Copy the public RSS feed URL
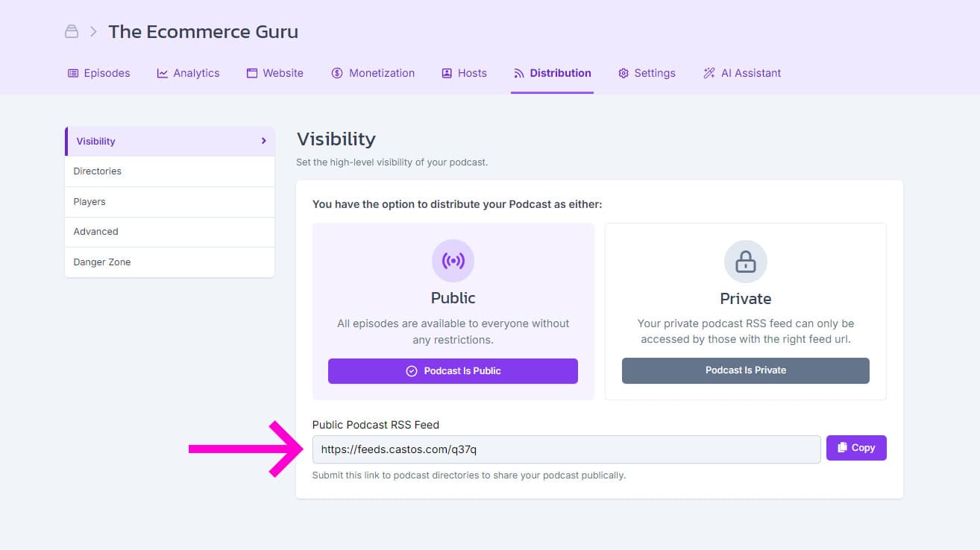 [856, 448]
